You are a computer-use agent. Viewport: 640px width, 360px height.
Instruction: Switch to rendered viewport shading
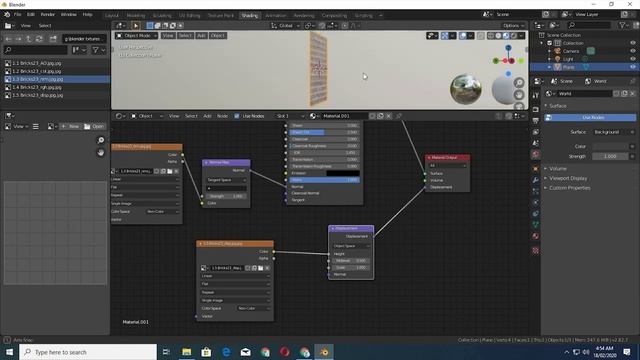[514, 36]
